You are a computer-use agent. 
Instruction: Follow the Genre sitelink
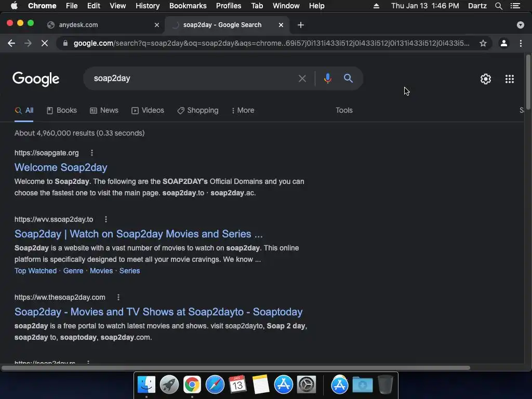[x=73, y=271]
